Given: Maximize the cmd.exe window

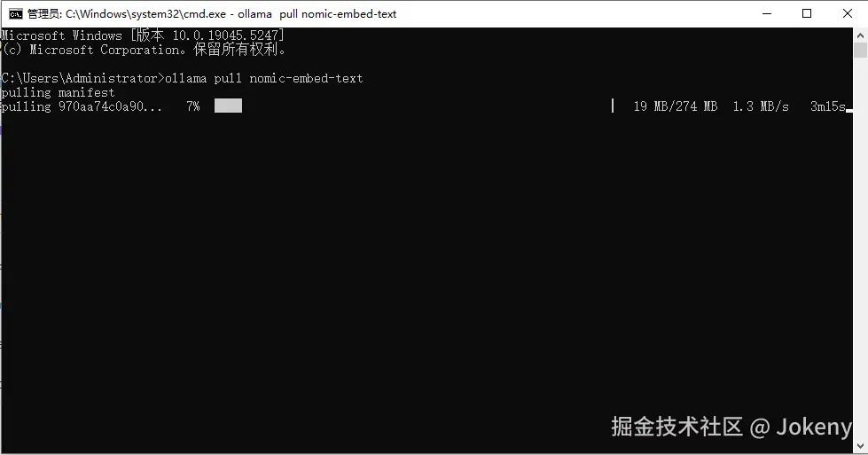Looking at the screenshot, I should (x=807, y=14).
